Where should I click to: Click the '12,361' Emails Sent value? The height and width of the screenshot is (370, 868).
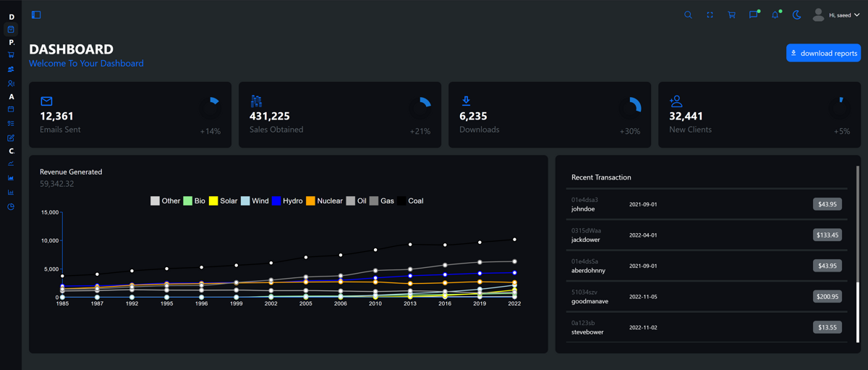click(x=56, y=116)
